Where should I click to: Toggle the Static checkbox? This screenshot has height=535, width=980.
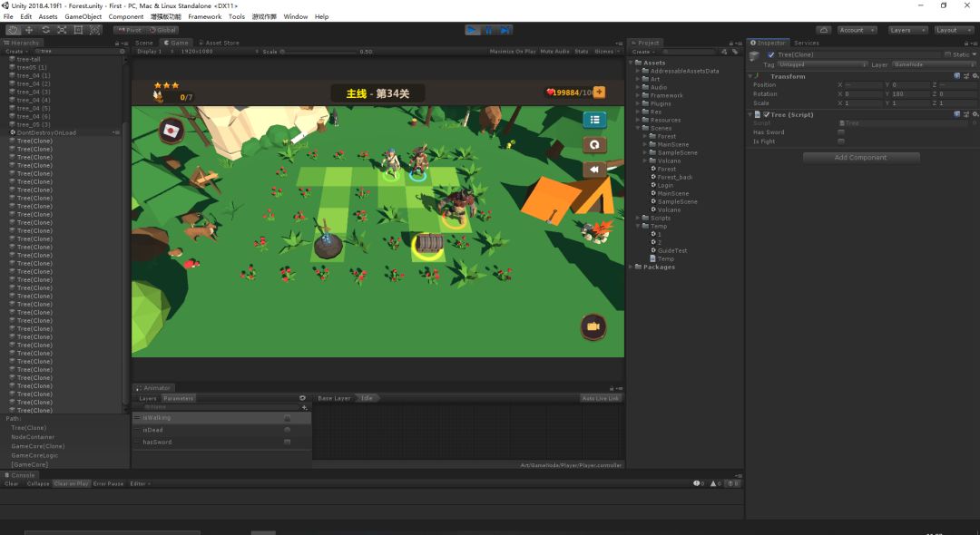(947, 54)
